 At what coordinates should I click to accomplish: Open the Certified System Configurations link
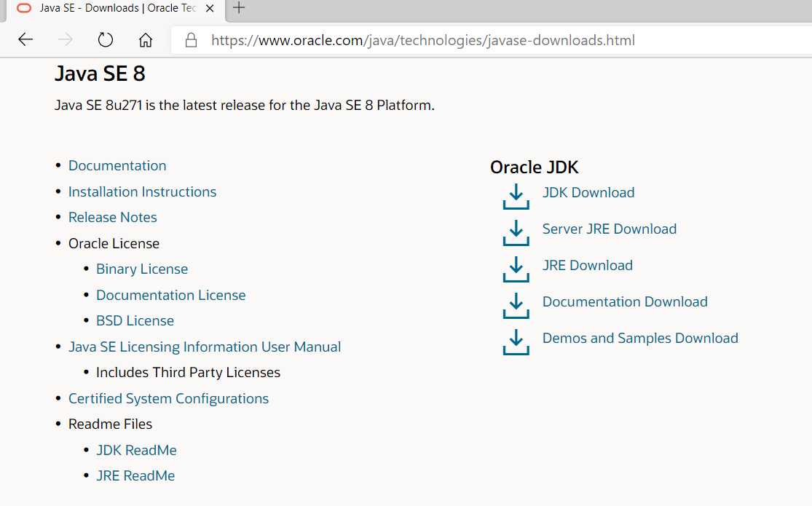coord(168,399)
